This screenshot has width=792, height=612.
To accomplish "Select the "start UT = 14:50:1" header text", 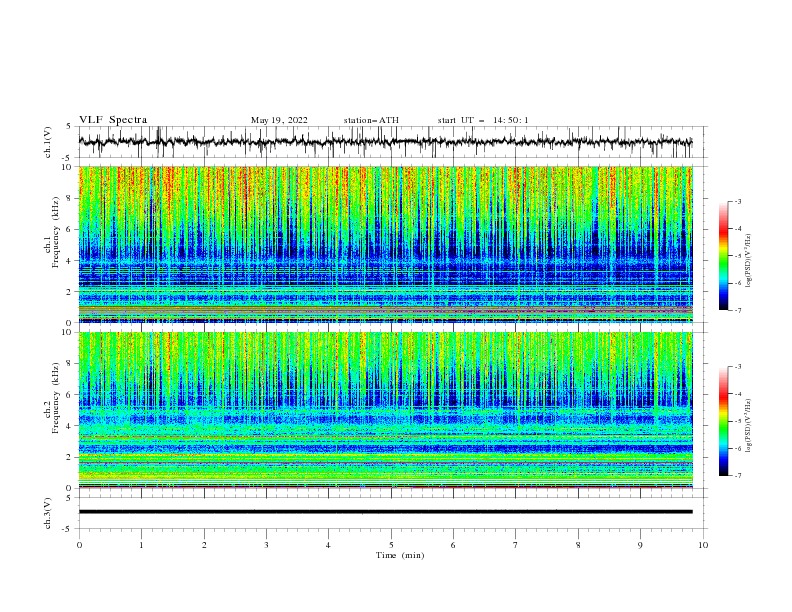I will click(x=483, y=120).
